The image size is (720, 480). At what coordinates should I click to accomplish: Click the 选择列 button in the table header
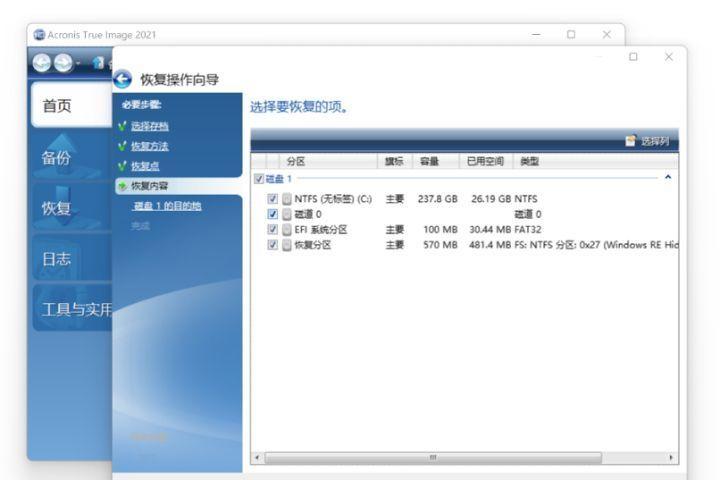[x=648, y=141]
